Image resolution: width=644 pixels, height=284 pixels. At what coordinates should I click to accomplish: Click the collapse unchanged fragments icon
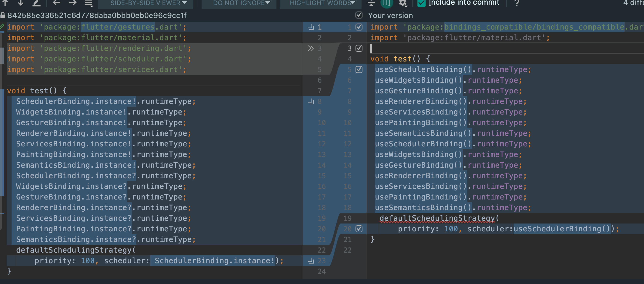371,3
